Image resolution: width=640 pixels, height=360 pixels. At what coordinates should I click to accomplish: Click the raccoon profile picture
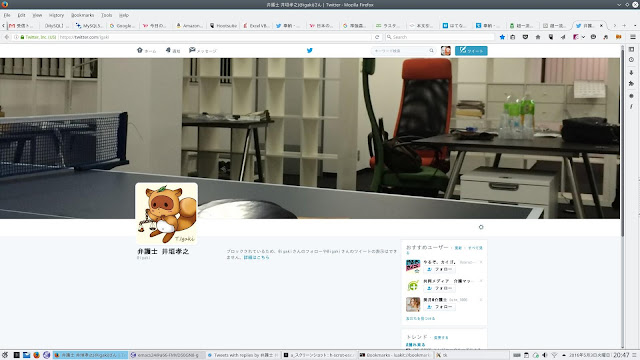coord(167,213)
